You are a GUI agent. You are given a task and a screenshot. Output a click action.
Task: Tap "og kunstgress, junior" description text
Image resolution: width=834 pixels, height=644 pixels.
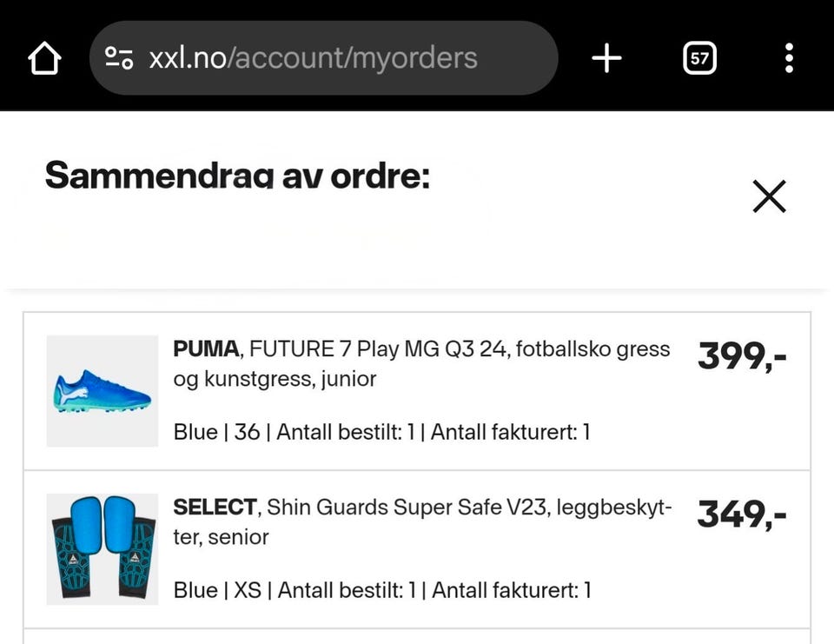coord(275,380)
